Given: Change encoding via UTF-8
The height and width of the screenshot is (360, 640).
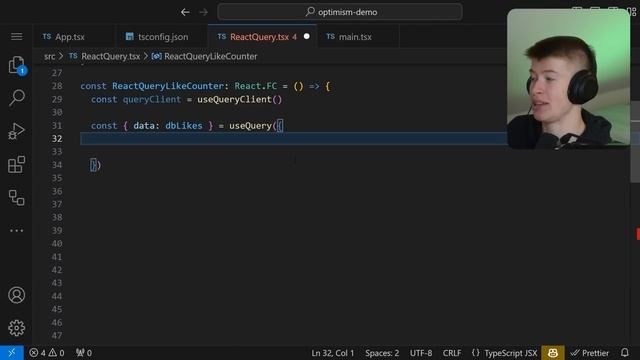Looking at the screenshot, I should point(421,353).
